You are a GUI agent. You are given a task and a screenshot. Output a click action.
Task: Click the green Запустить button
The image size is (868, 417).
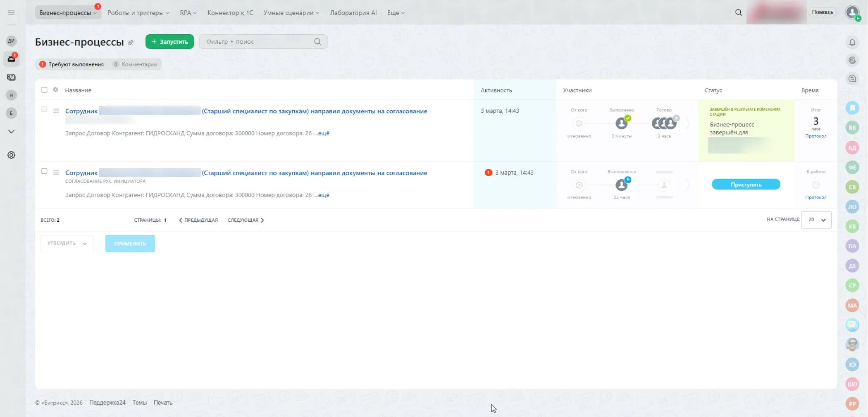coord(169,42)
